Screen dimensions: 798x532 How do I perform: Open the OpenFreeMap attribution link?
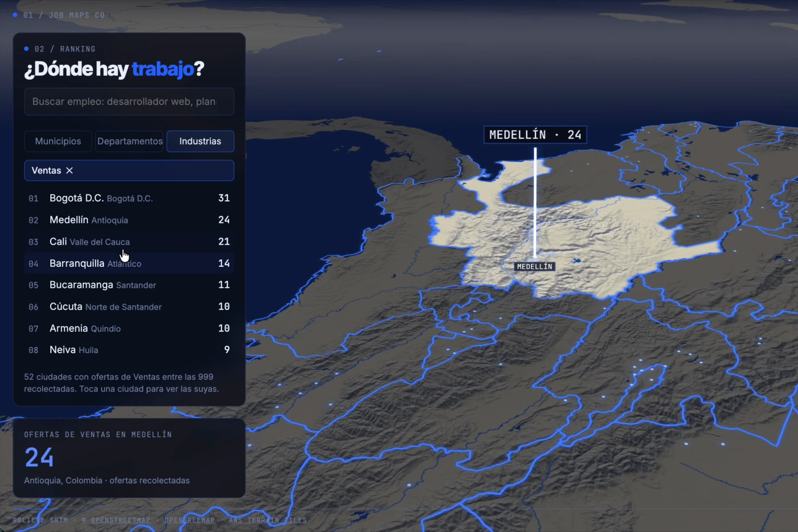pyautogui.click(x=190, y=520)
